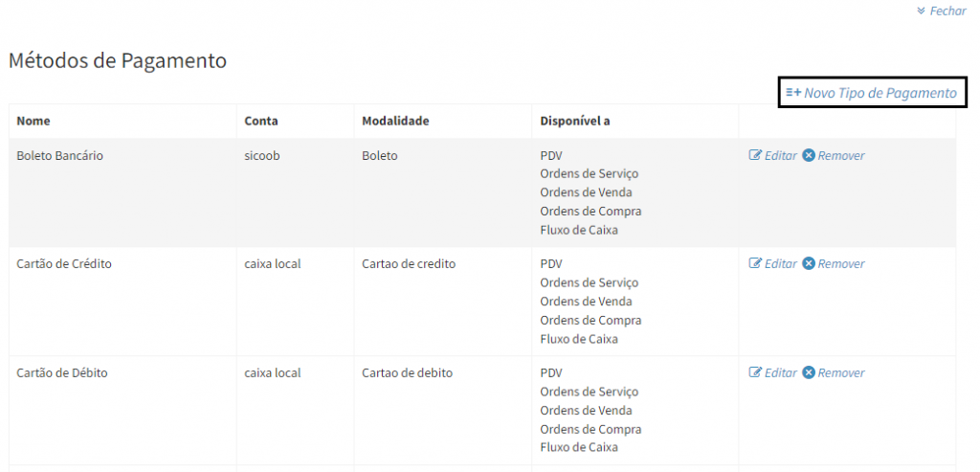The height and width of the screenshot is (472, 980).
Task: Click Remover text for Cartão de Débito
Action: coord(840,373)
